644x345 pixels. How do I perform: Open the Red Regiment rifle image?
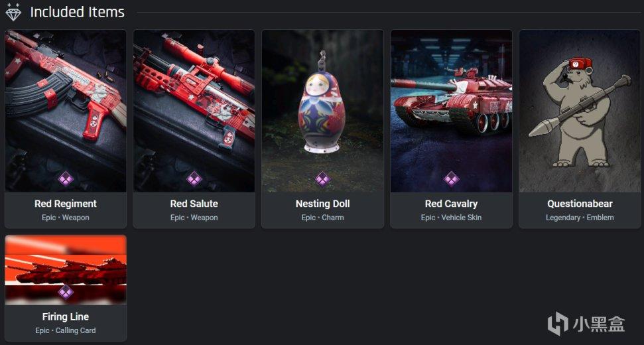click(x=66, y=111)
